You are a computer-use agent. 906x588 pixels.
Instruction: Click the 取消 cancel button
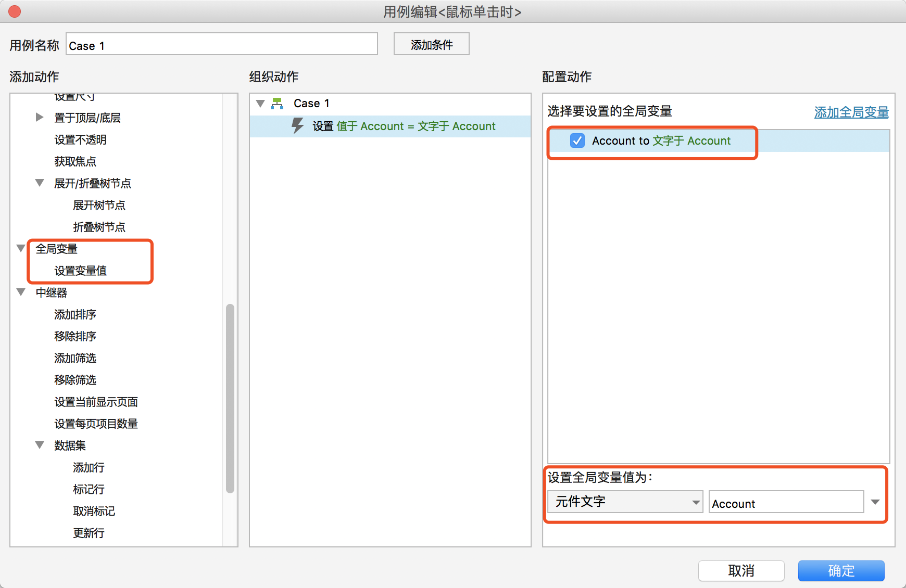[x=741, y=571]
